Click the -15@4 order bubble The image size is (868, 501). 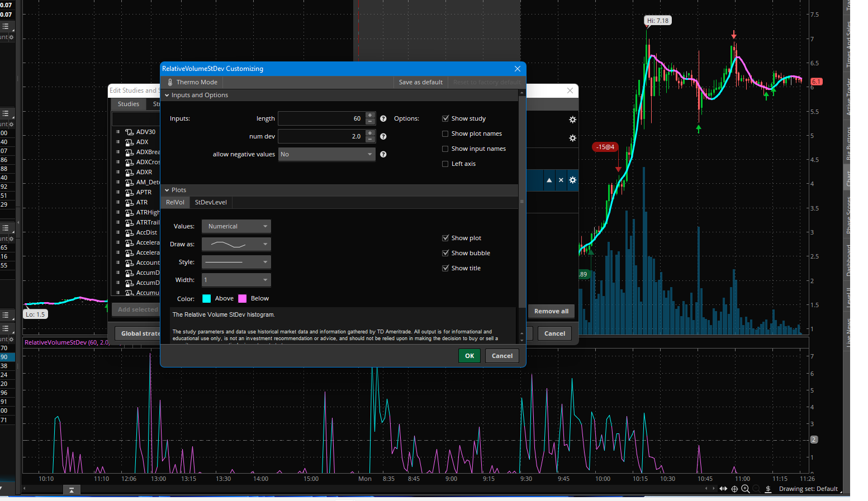coord(605,147)
